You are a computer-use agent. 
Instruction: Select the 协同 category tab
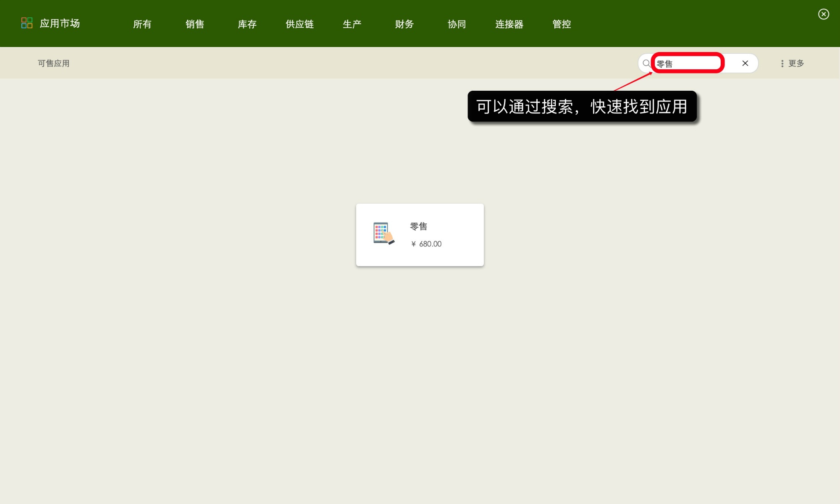pos(457,24)
